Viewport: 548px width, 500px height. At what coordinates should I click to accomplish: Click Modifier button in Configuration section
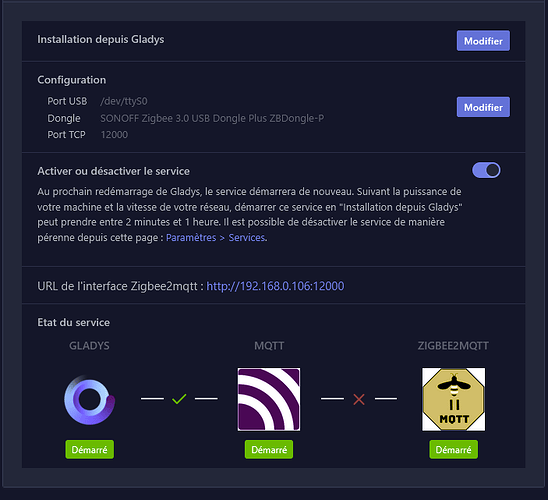pos(483,107)
